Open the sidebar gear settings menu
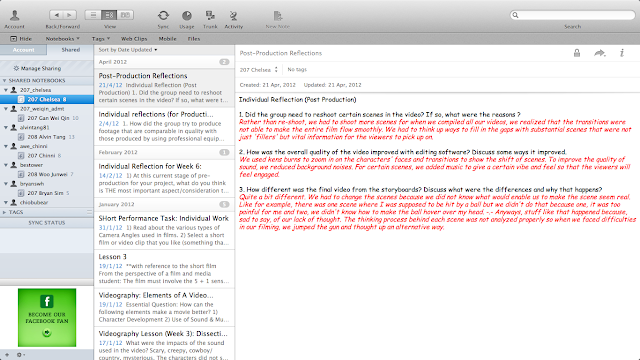 pyautogui.click(x=20, y=355)
